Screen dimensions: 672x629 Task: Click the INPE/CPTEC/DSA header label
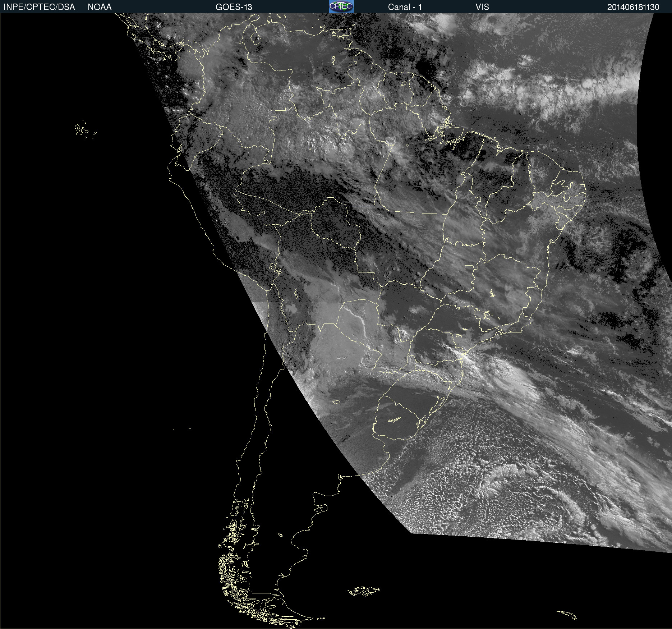coord(39,7)
